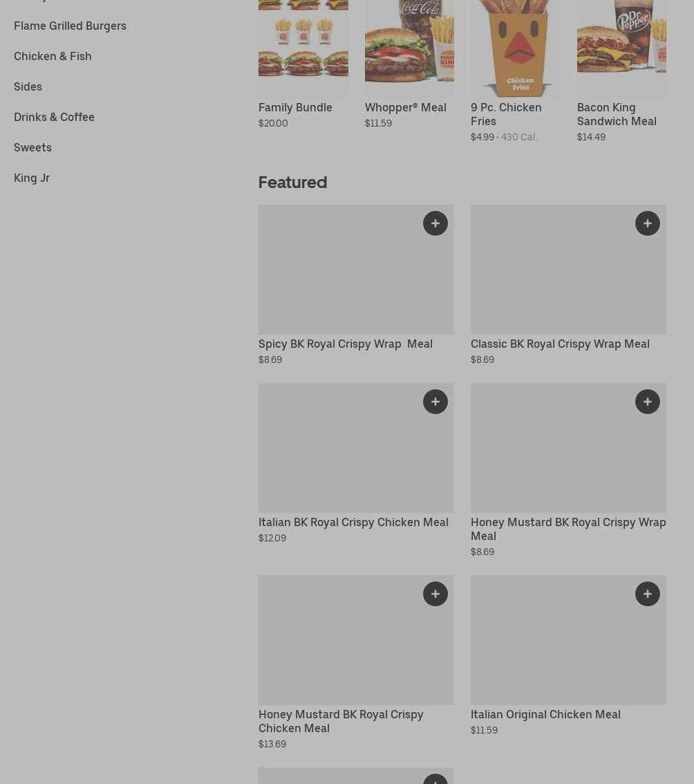Image resolution: width=694 pixels, height=784 pixels.
Task: Open Family Bundle item image
Action: [x=303, y=48]
